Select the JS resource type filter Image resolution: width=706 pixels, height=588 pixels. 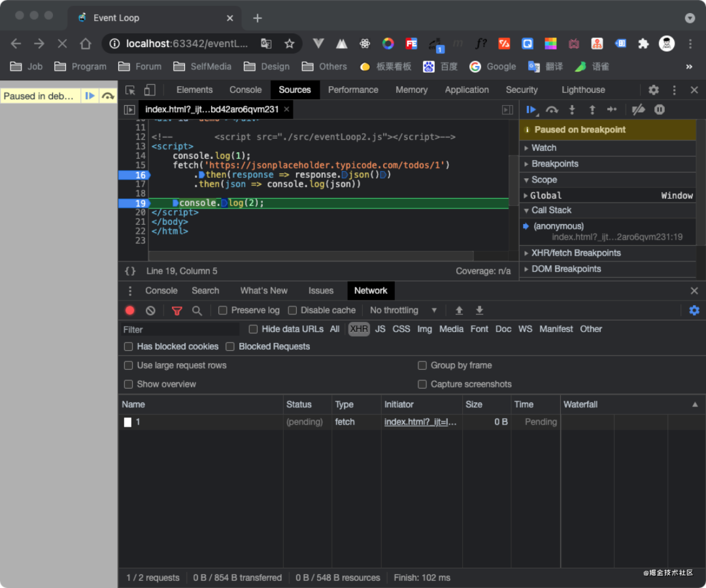(x=380, y=329)
